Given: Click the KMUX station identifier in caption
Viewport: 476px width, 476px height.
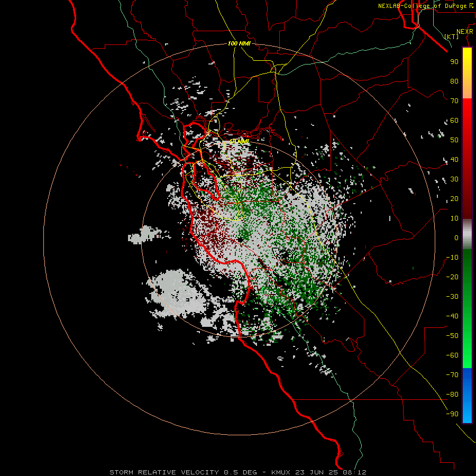Looking at the screenshot, I should [x=280, y=472].
